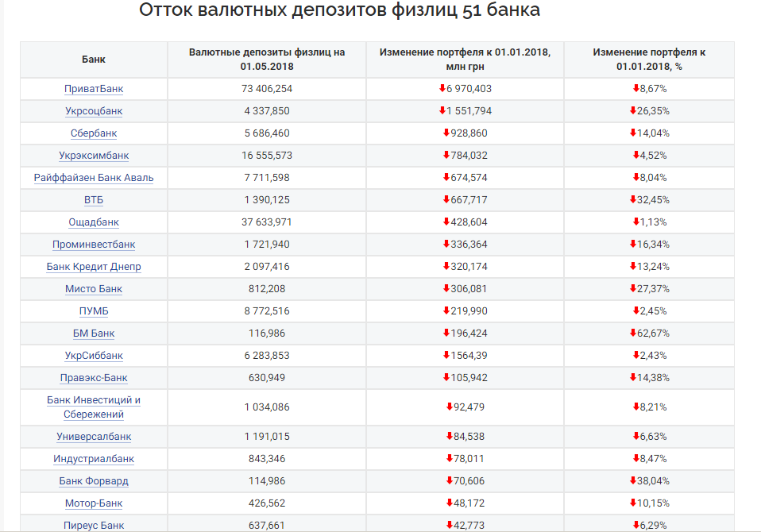Click the Банк column header
This screenshot has width=761, height=532.
94,60
